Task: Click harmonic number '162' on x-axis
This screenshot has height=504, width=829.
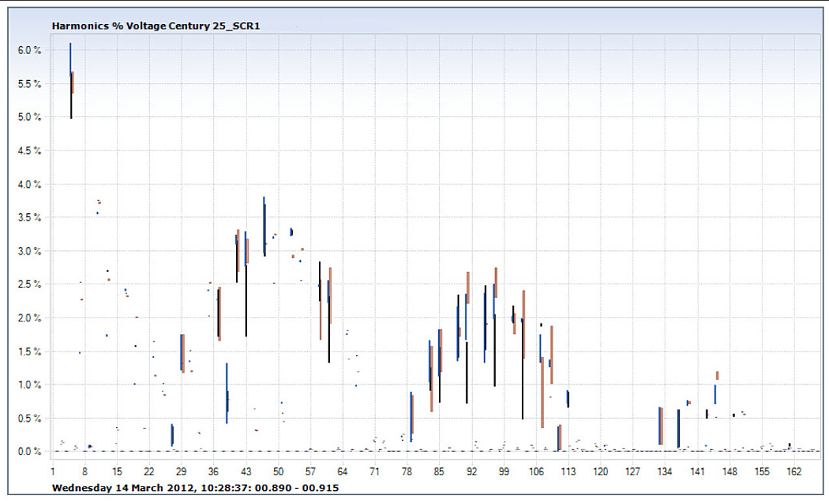Action: [x=795, y=471]
